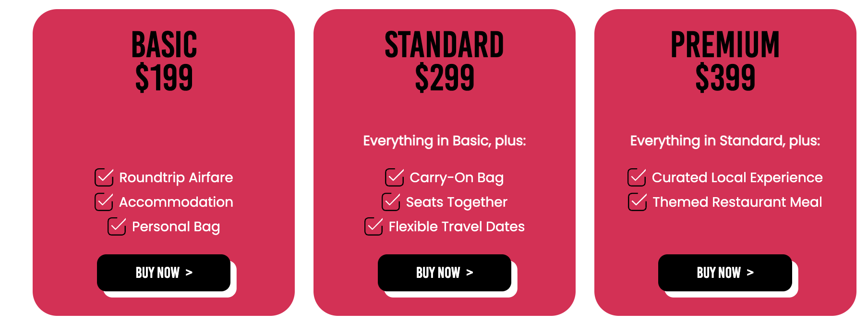Select the STANDARD $299 plan heading
Screen dimensions: 868x325
pyautogui.click(x=445, y=61)
